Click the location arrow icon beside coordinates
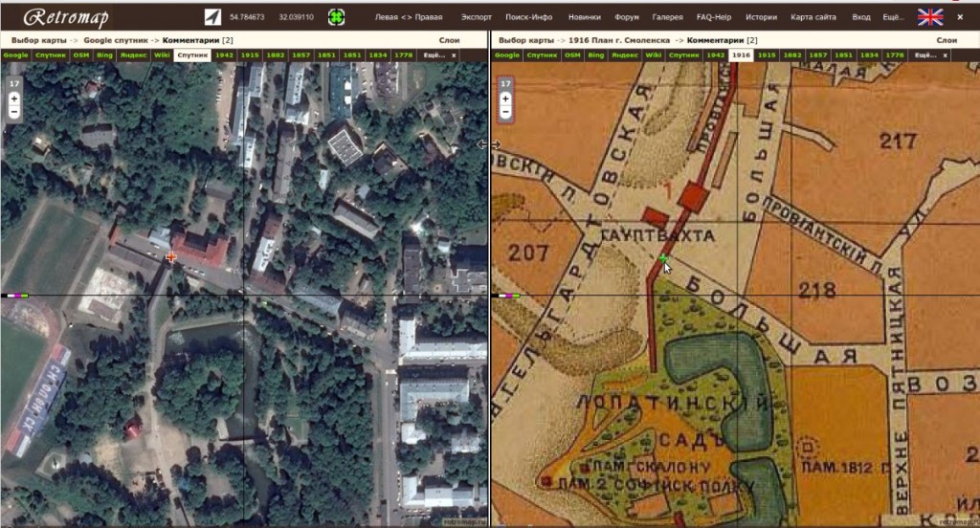The width and height of the screenshot is (980, 528). coord(212,17)
